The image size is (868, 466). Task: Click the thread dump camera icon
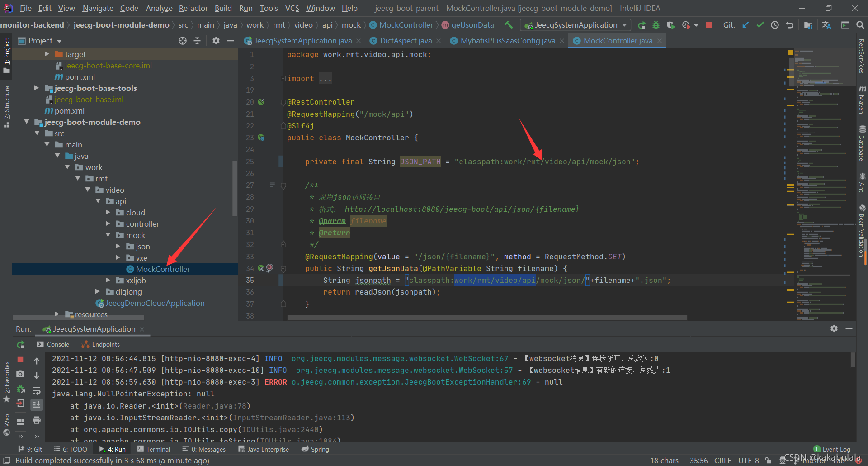coord(20,374)
